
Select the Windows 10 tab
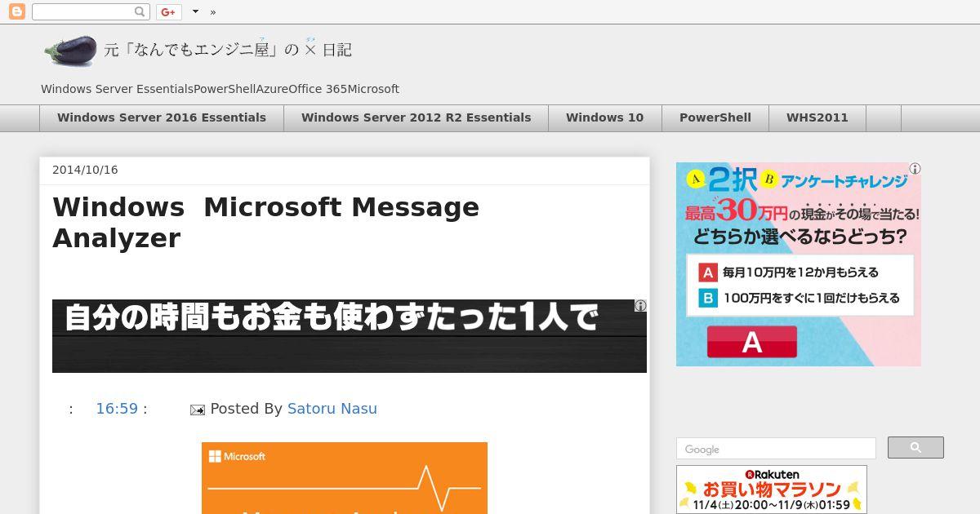[x=604, y=117]
